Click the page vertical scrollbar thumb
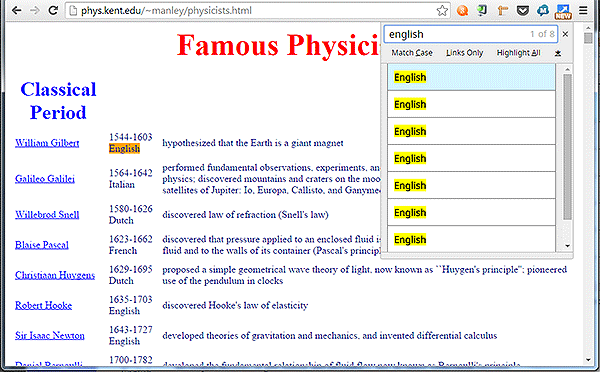Image resolution: width=600 pixels, height=372 pixels. (589, 38)
